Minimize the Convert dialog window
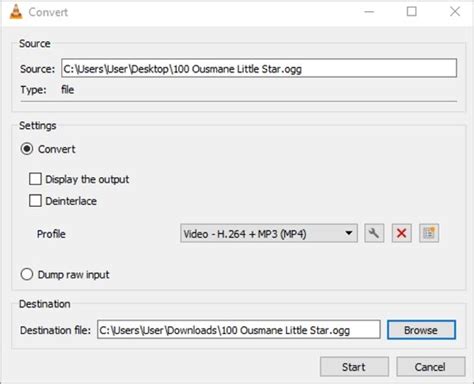Screen dimensions: 474x384 coord(369,12)
